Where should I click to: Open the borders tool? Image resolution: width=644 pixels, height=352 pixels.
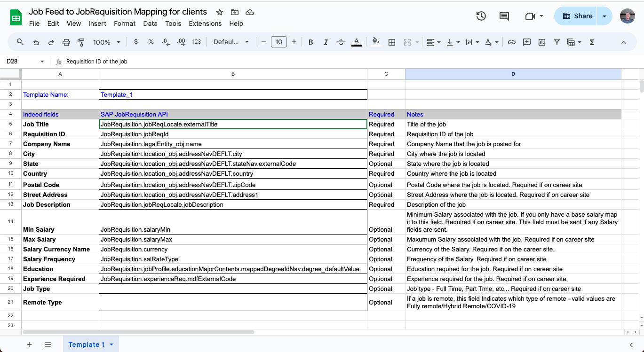(391, 42)
